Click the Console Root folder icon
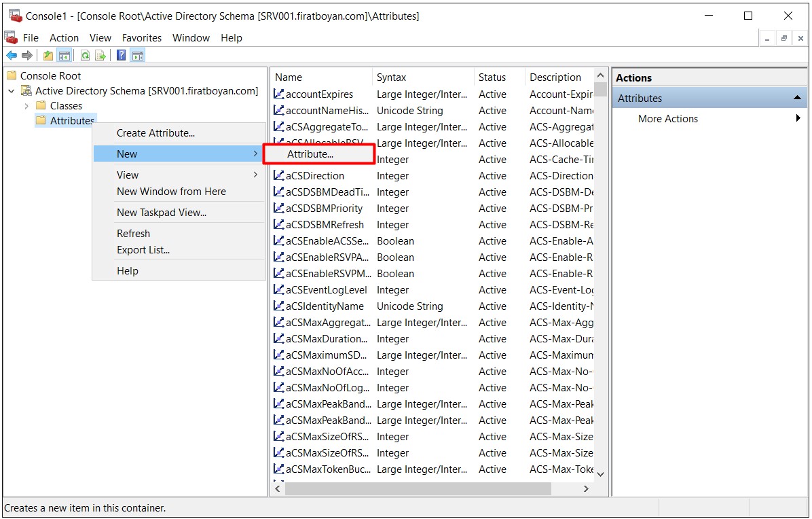This screenshot has width=812, height=519. tap(12, 75)
